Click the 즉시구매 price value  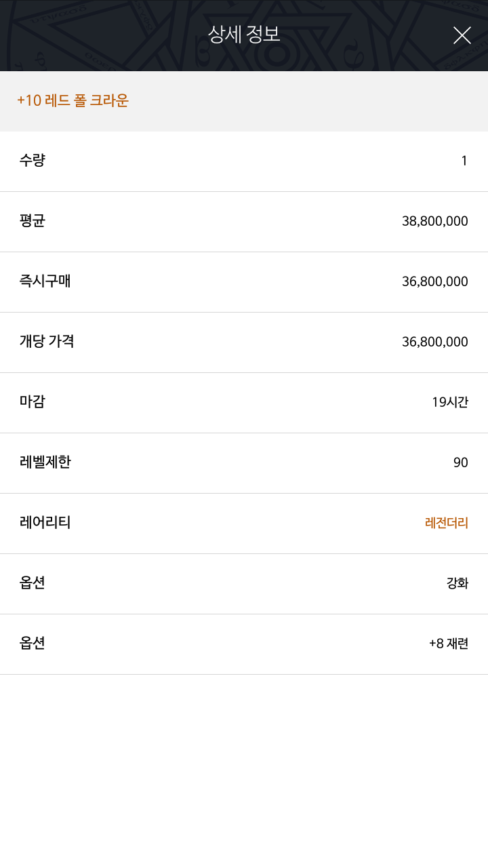click(x=434, y=282)
